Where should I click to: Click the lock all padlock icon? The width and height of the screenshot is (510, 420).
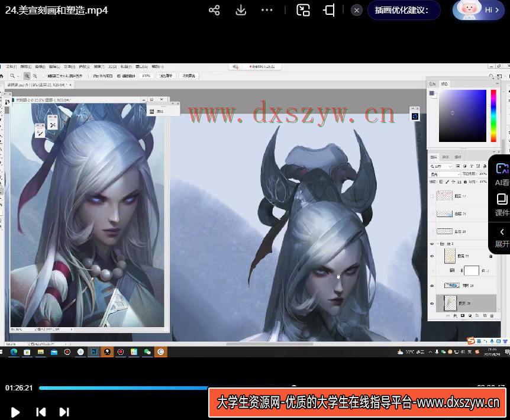pyautogui.click(x=465, y=182)
